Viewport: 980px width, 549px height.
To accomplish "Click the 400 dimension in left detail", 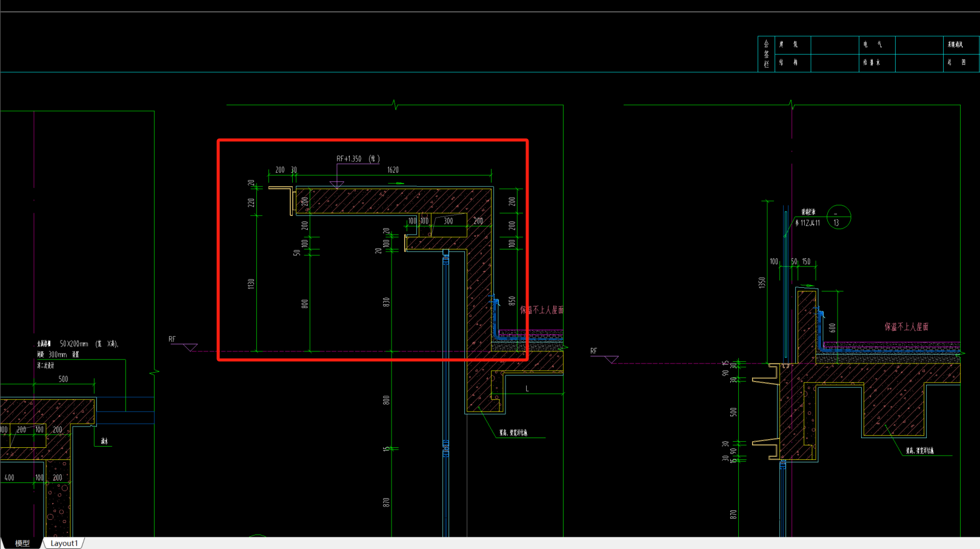I will [9, 478].
